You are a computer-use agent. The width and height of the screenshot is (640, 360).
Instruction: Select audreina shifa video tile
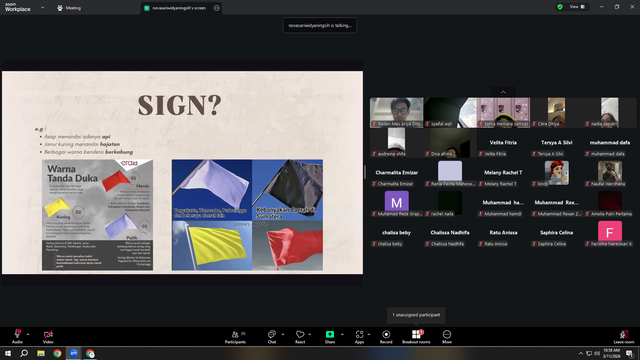[x=397, y=142]
